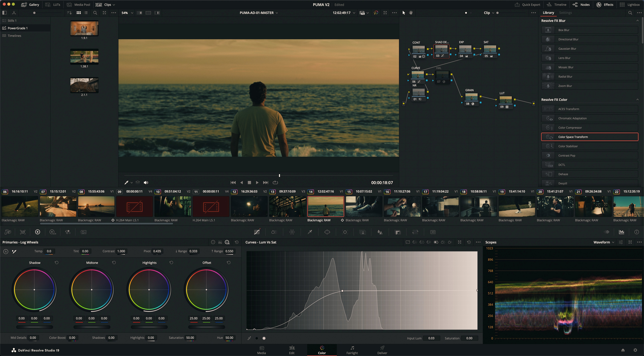Select gallery still thumbnail 1.38.1
644x356 pixels.
pos(84,57)
